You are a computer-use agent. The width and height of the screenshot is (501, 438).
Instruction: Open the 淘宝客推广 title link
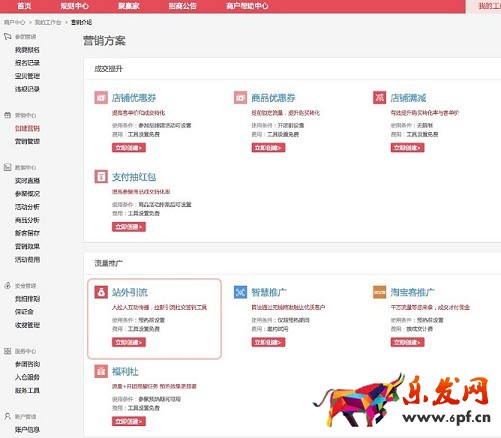tap(412, 292)
